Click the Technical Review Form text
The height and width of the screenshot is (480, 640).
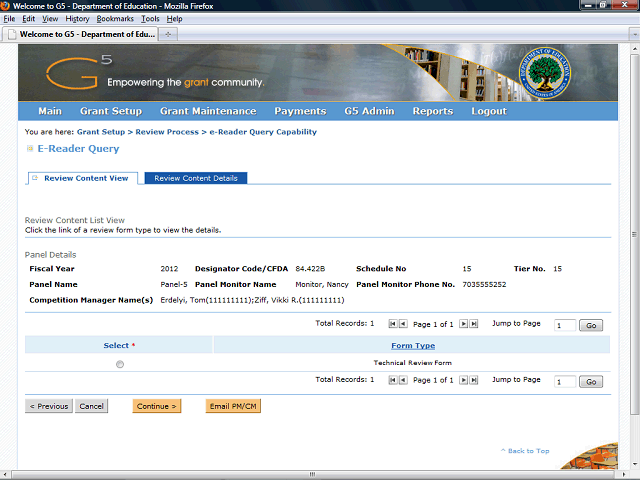[x=413, y=362]
